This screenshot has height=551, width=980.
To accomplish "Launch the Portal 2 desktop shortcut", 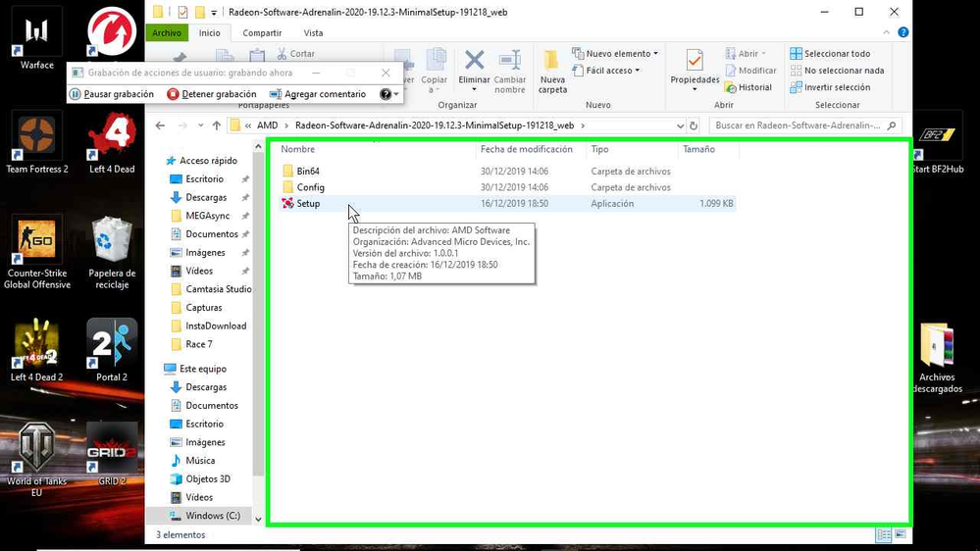I will click(x=112, y=350).
